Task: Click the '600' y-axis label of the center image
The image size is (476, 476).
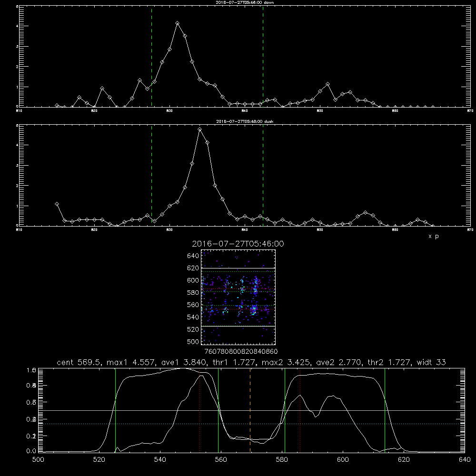Action: [x=193, y=280]
